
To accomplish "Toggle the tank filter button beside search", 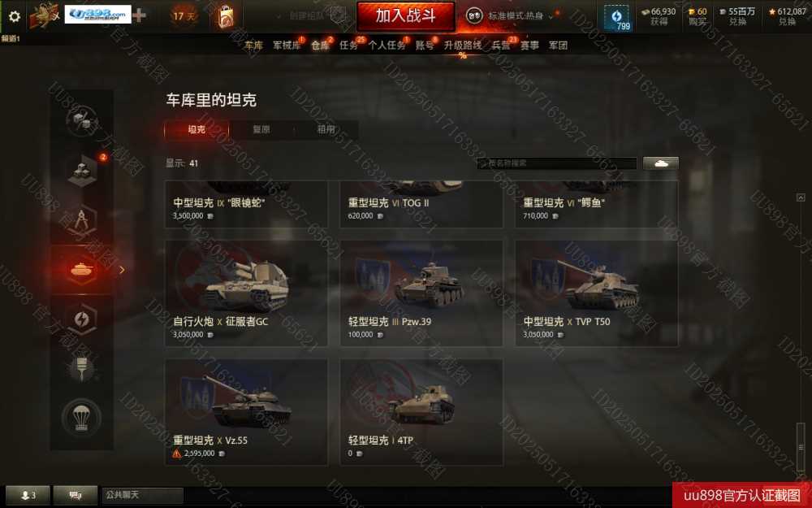I will click(x=660, y=163).
